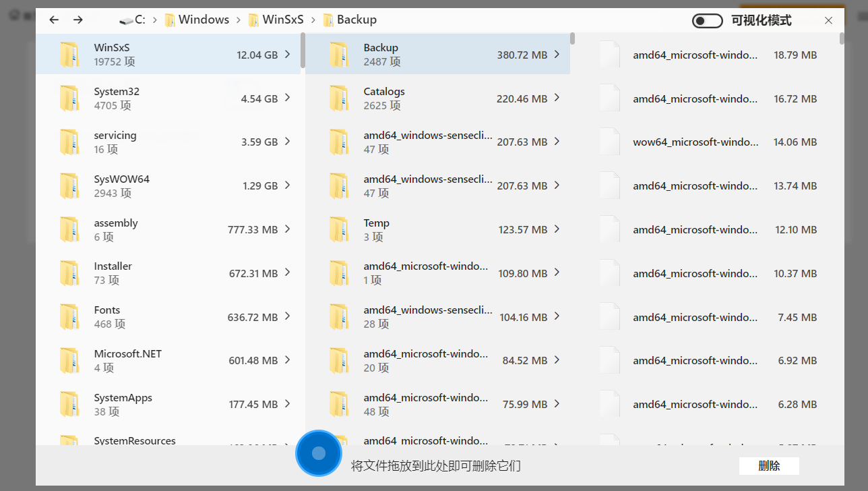The image size is (868, 491).
Task: Click the blue drop-to-delete circle
Action: pyautogui.click(x=319, y=453)
